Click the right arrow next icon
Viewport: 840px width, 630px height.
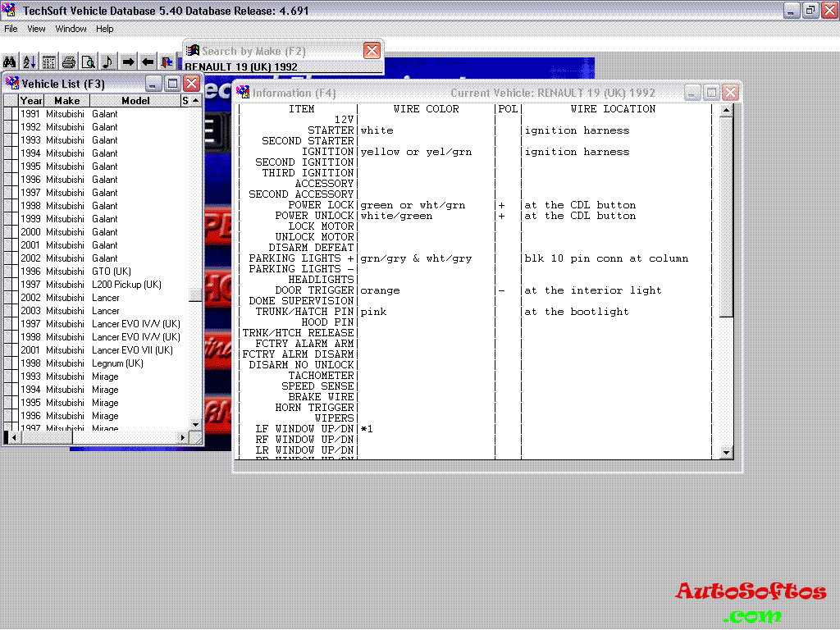point(128,62)
